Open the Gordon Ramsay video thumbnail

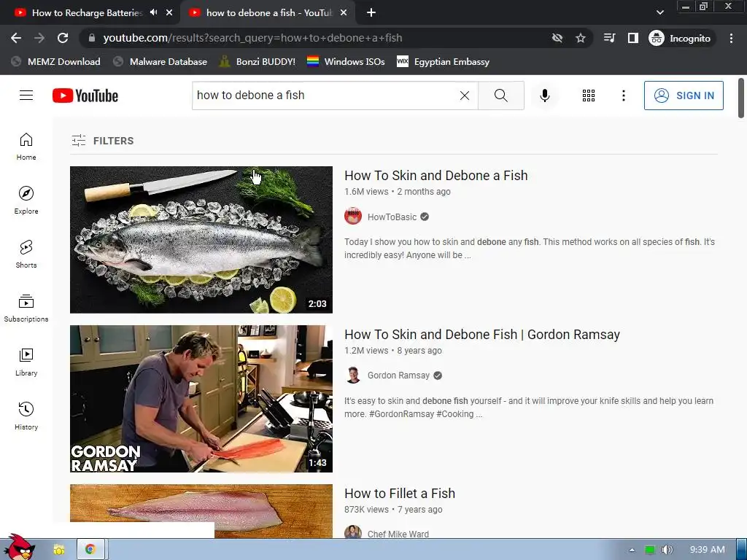(x=201, y=399)
